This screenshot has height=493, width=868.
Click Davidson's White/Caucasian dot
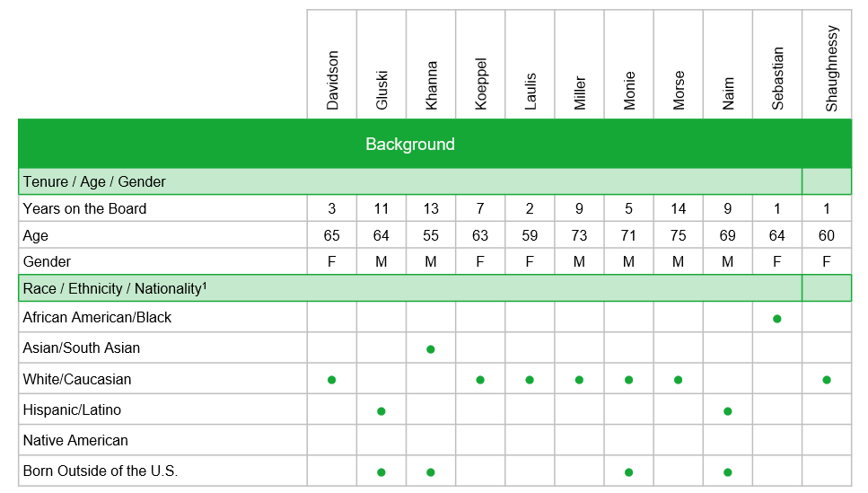tap(332, 380)
